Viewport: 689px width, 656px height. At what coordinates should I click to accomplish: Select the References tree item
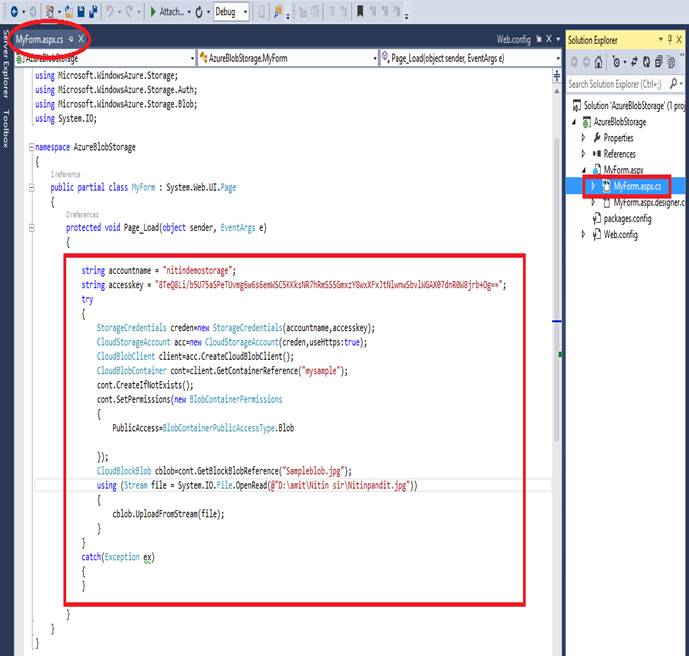tap(619, 154)
